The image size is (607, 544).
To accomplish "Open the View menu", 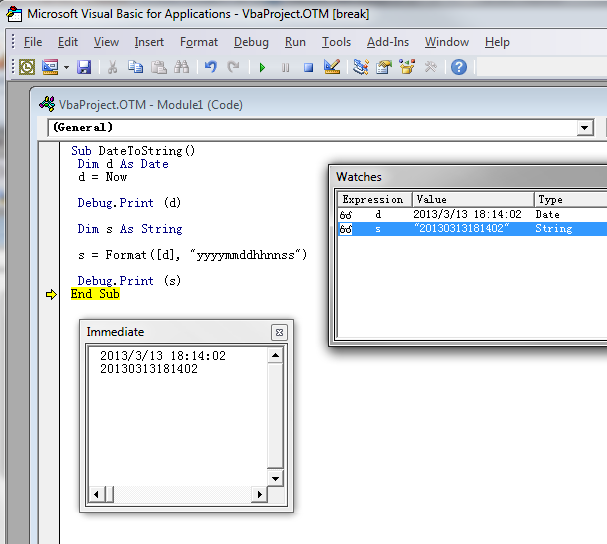I will pyautogui.click(x=106, y=42).
